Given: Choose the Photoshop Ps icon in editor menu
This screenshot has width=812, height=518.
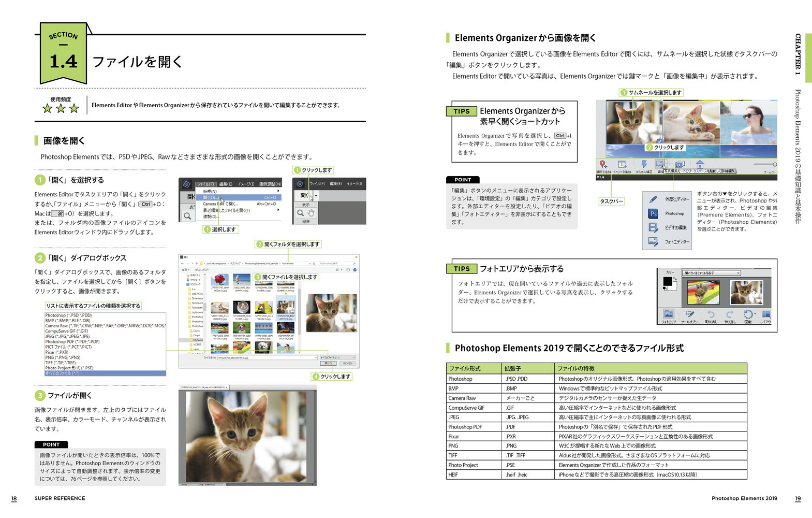Looking at the screenshot, I should 653,213.
